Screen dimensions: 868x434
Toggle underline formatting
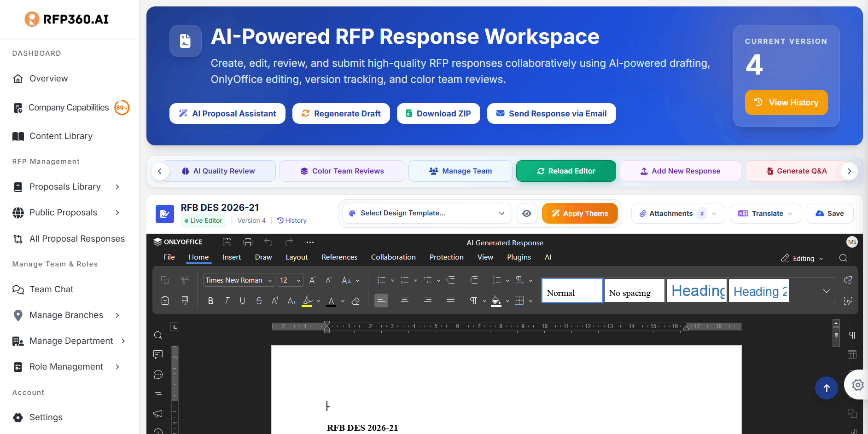(243, 301)
